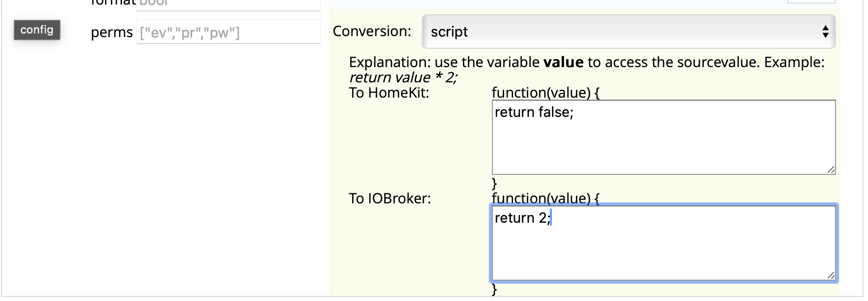Click the closing brace below HomeKit textarea
The image size is (868, 301).
point(494,183)
